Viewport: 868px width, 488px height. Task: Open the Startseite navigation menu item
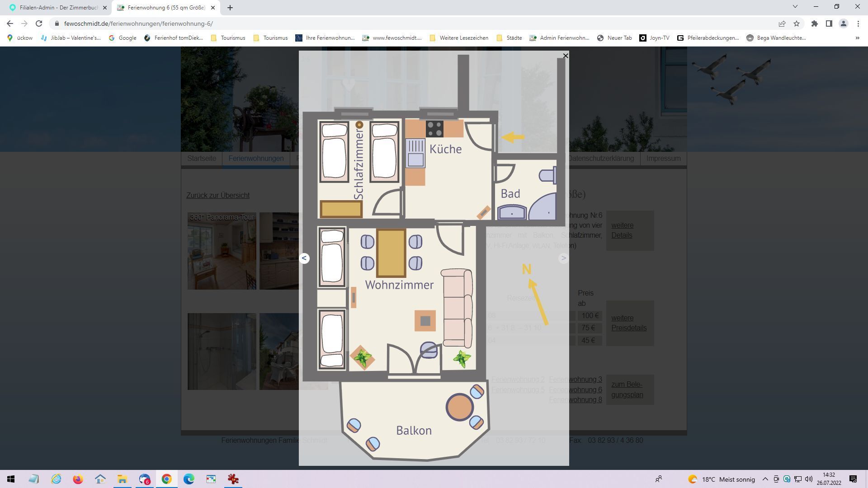(202, 159)
